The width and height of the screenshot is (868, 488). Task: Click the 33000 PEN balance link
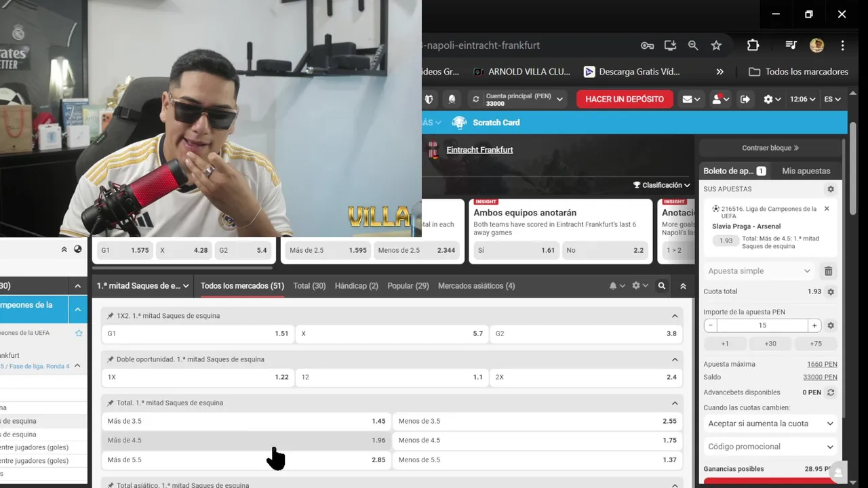tap(820, 377)
